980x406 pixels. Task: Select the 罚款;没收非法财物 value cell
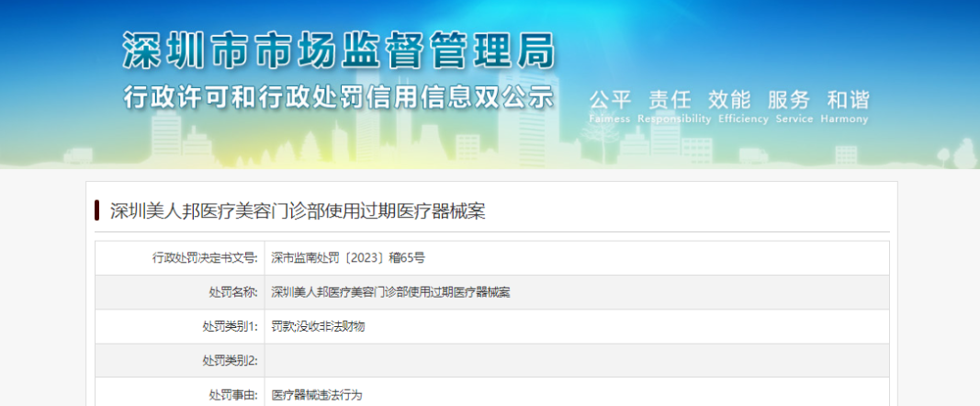tap(318, 326)
